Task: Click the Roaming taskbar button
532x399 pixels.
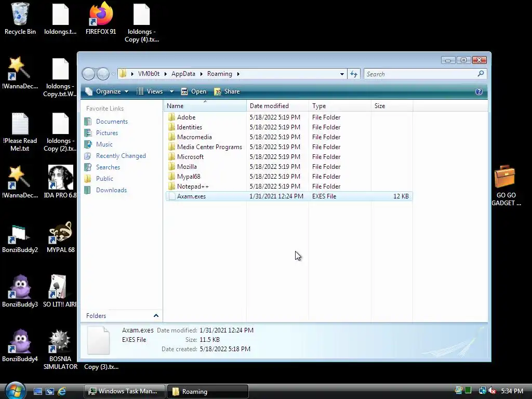Action: pyautogui.click(x=208, y=391)
